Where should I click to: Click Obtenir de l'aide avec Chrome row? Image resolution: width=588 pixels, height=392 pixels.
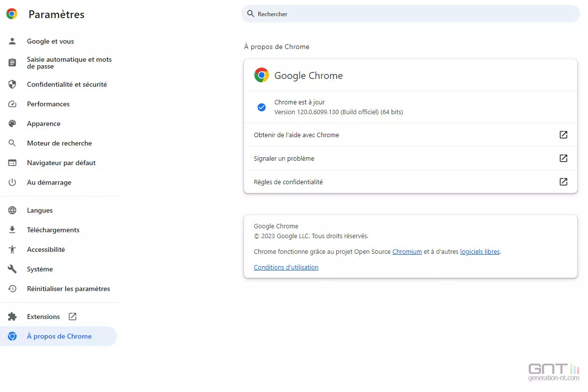(x=411, y=135)
